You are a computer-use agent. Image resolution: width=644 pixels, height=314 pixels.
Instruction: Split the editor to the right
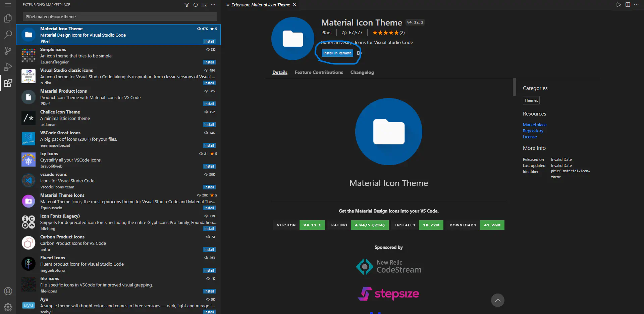[628, 5]
